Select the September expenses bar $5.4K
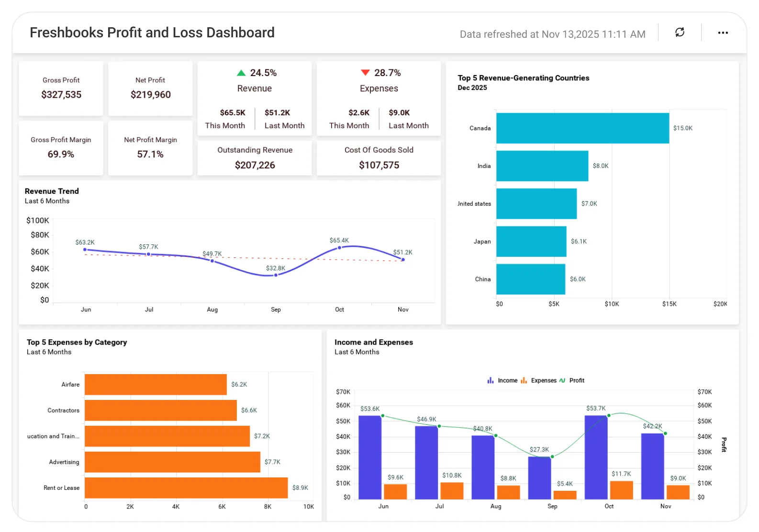Image resolution: width=759 pixels, height=532 pixels. 565,495
